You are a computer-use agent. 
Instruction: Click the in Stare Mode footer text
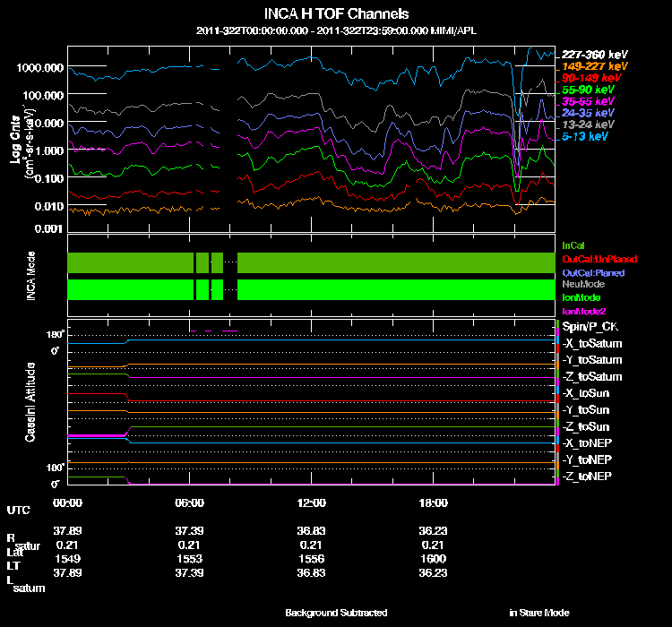[x=538, y=614]
